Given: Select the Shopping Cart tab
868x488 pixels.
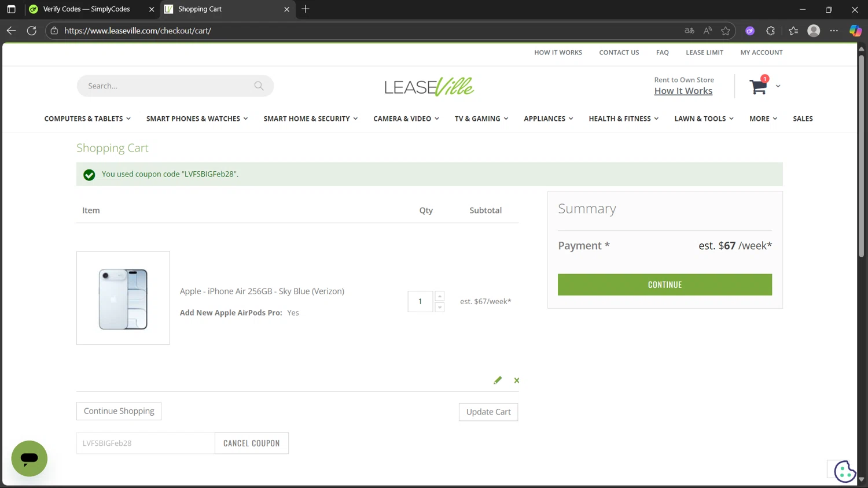Looking at the screenshot, I should [x=228, y=9].
